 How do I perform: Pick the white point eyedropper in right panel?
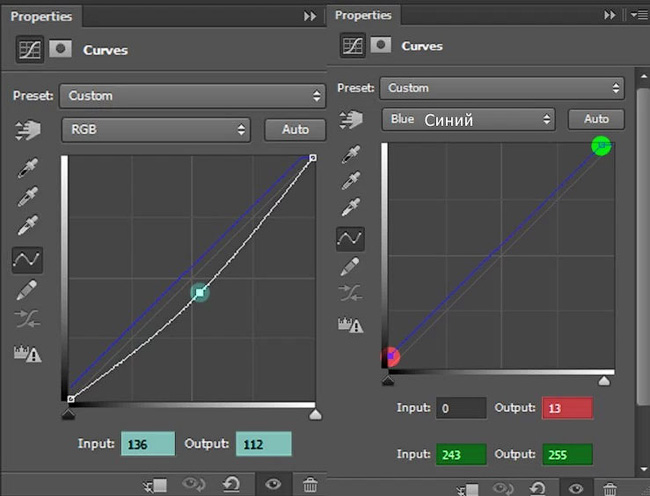click(351, 207)
